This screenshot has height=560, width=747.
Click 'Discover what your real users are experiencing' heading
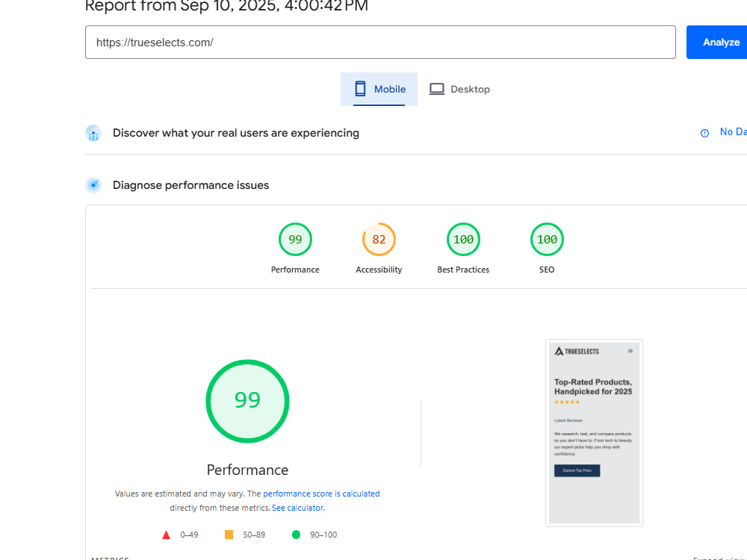point(236,134)
